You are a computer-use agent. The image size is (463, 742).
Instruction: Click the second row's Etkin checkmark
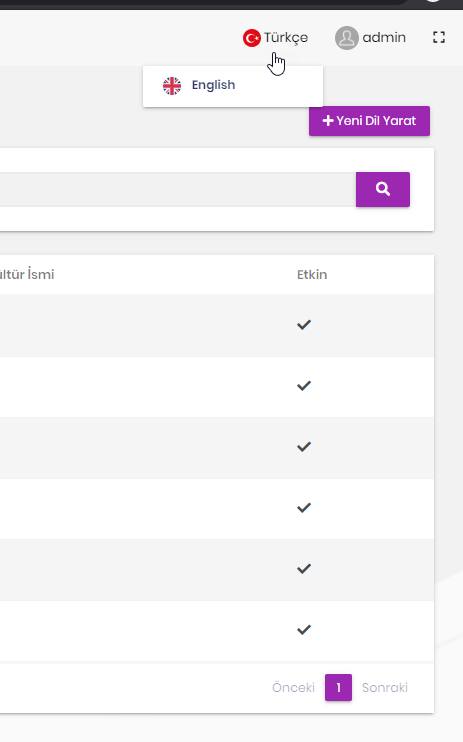pos(304,386)
